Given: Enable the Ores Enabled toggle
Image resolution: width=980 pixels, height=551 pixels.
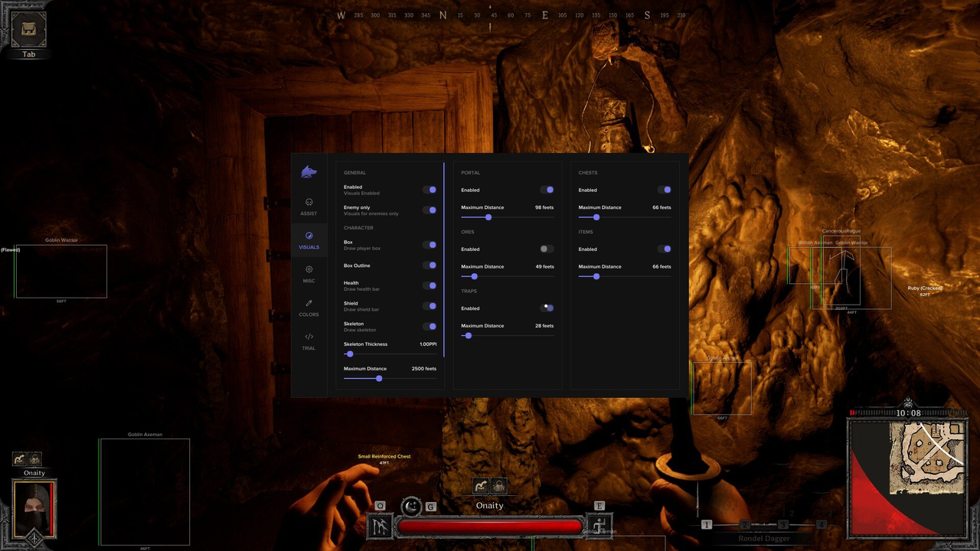Looking at the screenshot, I should pos(547,249).
